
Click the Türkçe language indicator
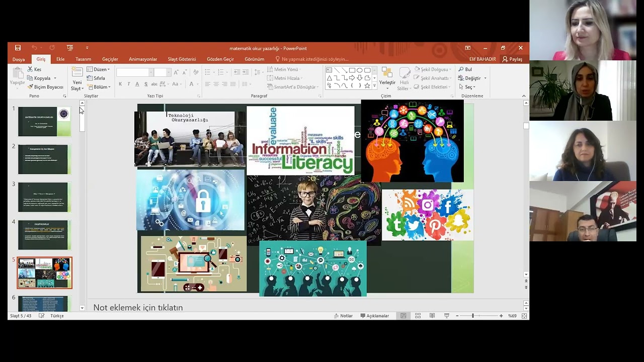57,316
